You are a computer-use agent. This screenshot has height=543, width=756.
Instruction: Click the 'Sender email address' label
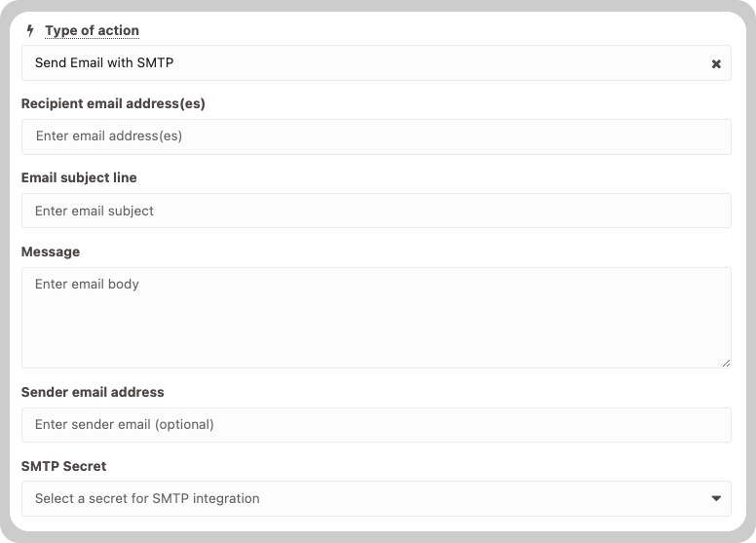click(x=93, y=392)
